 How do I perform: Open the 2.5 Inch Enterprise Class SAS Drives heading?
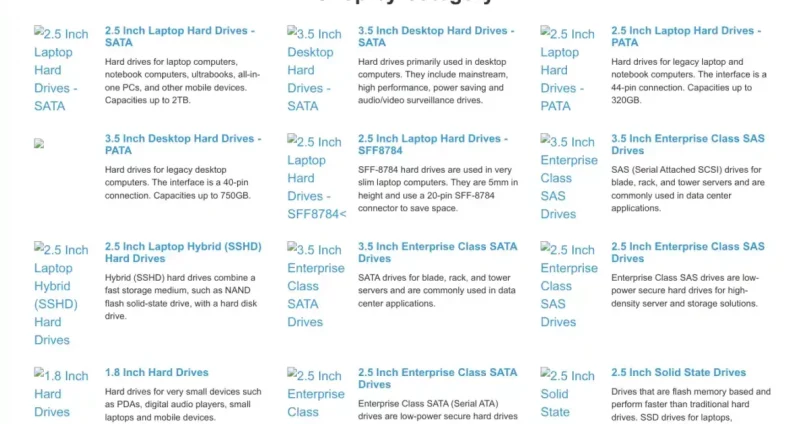click(688, 252)
